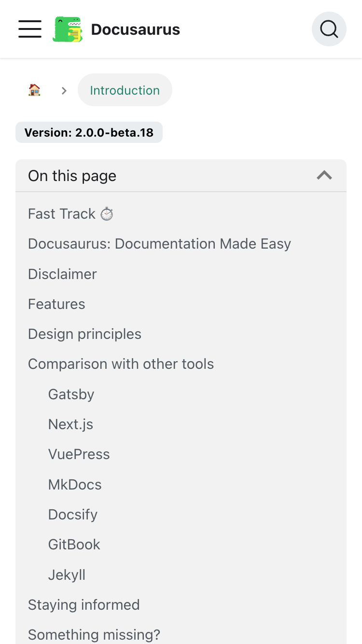This screenshot has width=362, height=644.
Task: Jump to the Jekyll comparison heading
Action: click(x=67, y=574)
